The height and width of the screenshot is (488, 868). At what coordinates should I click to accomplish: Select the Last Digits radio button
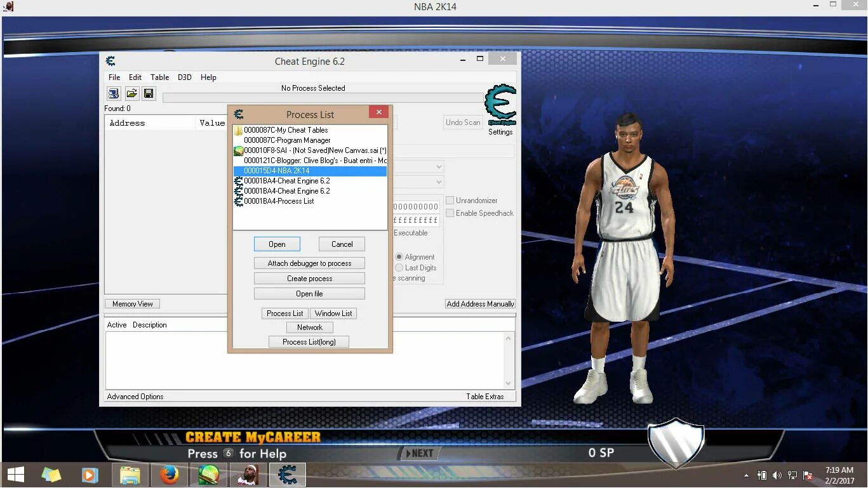tap(399, 268)
